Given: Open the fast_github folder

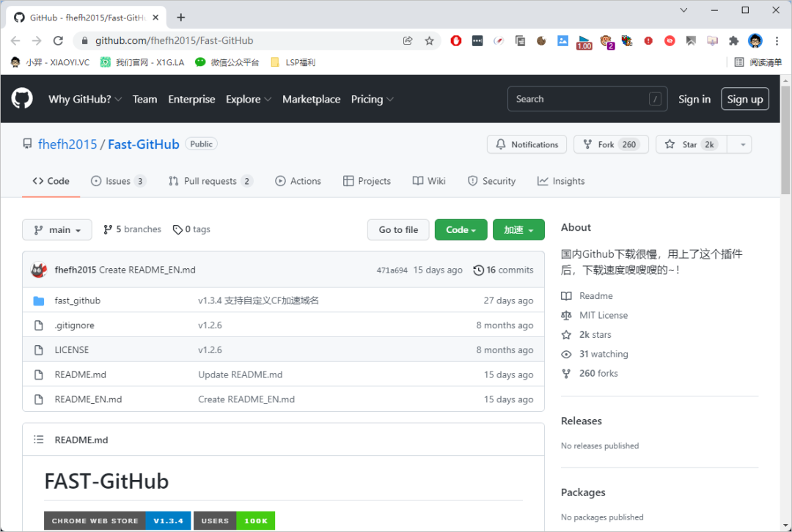Looking at the screenshot, I should [x=78, y=300].
